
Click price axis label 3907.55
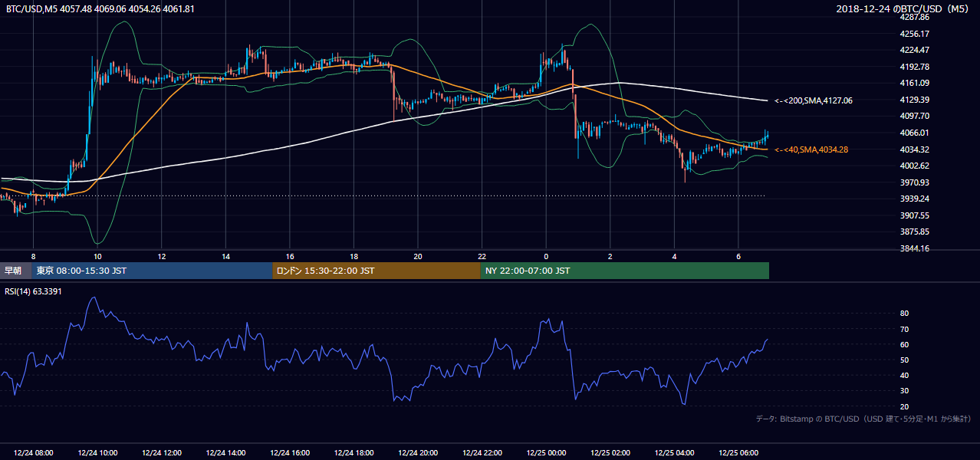[915, 215]
